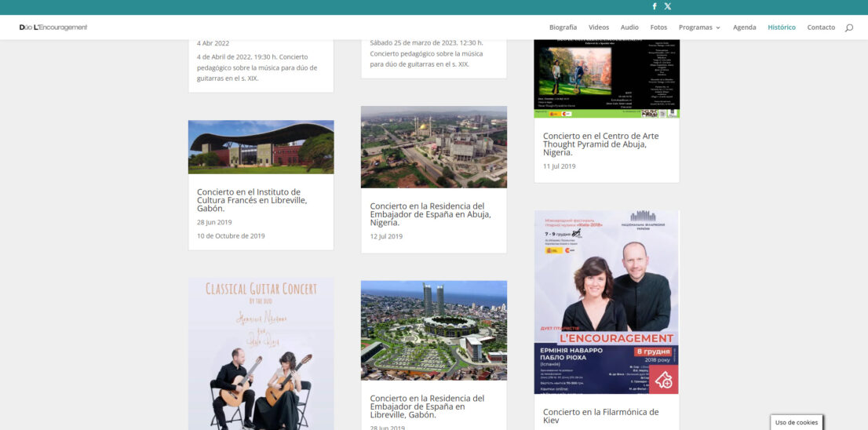Open Residencia del Embajador Abuja concert link
Screen dimensions: 868x430
431,214
